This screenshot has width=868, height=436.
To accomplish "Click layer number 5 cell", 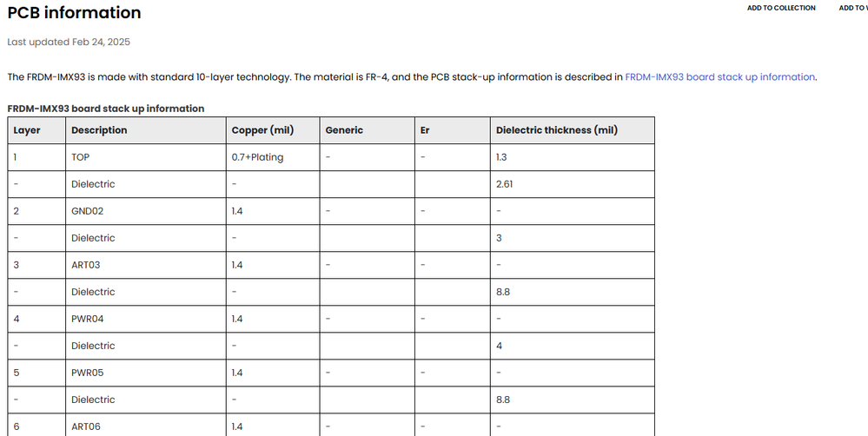I will click(x=36, y=373).
